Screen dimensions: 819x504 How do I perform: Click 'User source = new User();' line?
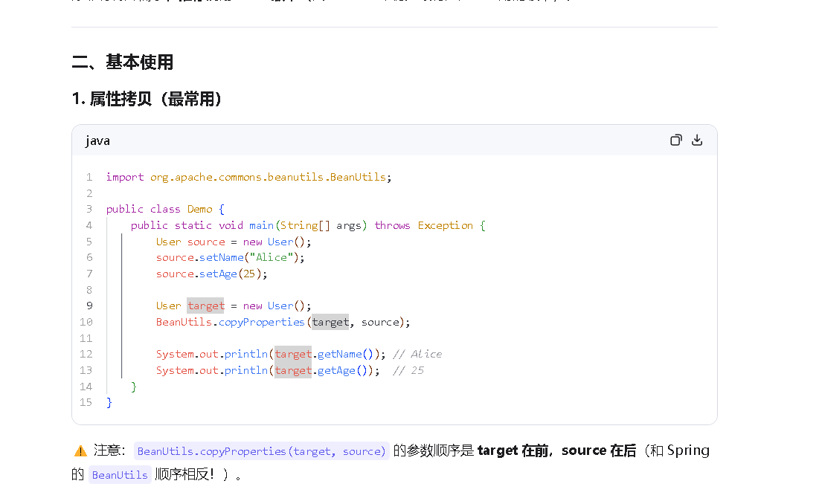[234, 242]
